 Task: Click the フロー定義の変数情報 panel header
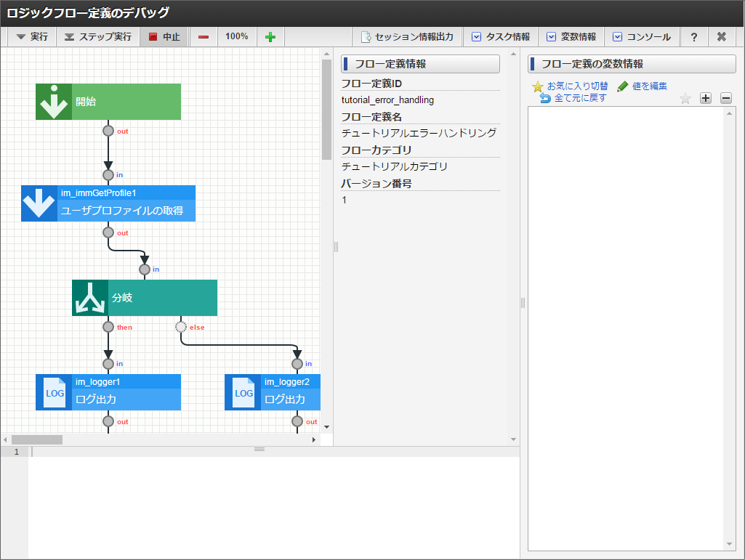pos(632,64)
